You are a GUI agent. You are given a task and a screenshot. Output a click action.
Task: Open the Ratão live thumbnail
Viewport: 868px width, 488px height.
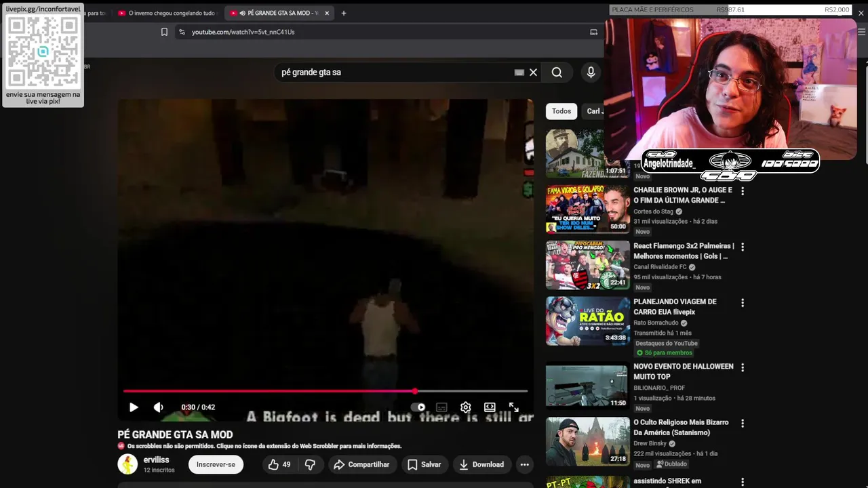click(588, 321)
